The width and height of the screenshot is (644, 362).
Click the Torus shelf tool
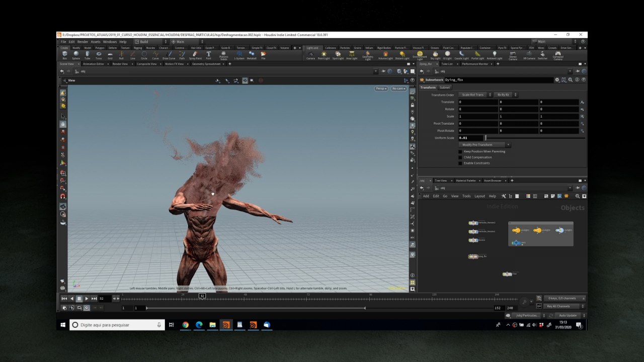[x=99, y=54]
